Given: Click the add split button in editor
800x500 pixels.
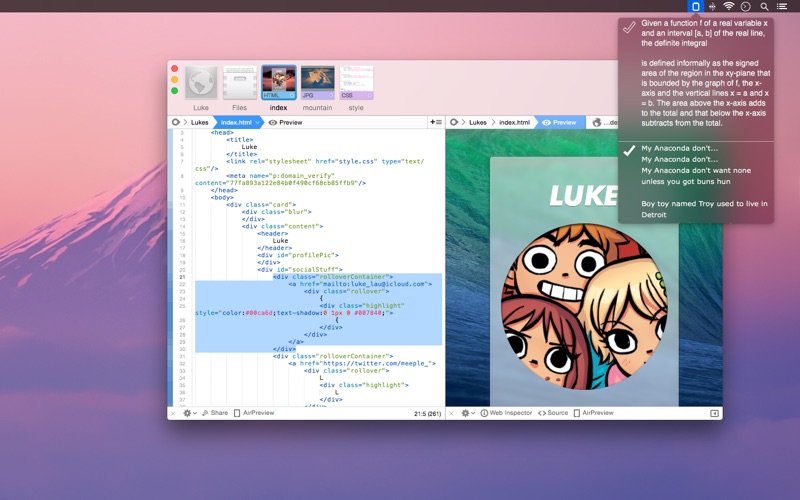Looking at the screenshot, I should point(436,122).
